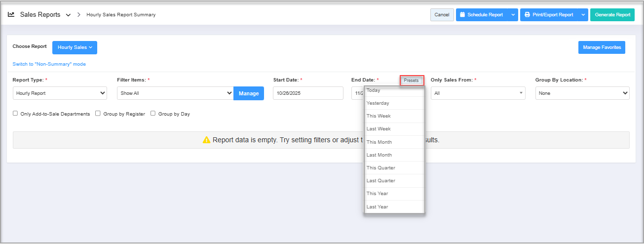The height and width of the screenshot is (245, 644).
Task: Click the Start Date input field
Action: click(307, 93)
